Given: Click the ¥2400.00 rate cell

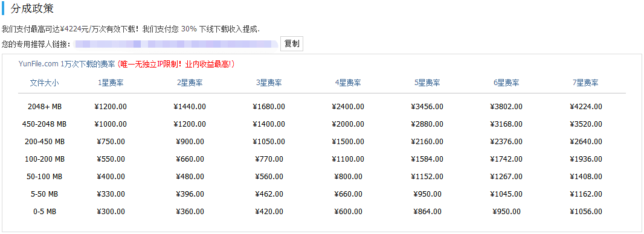Looking at the screenshot, I should point(348,107).
